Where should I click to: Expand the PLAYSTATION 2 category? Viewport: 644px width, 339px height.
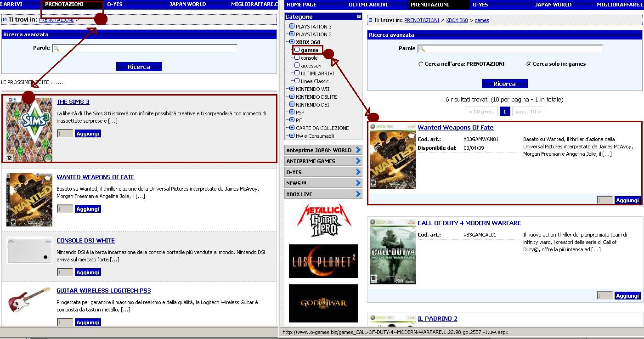[292, 34]
